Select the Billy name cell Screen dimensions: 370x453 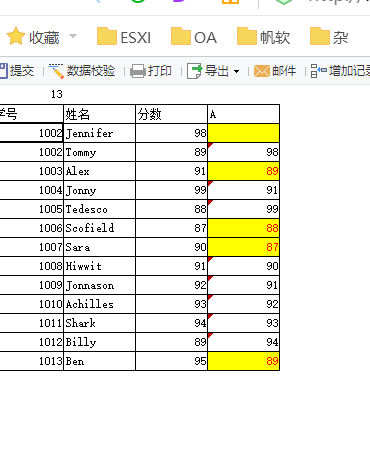pyautogui.click(x=99, y=342)
